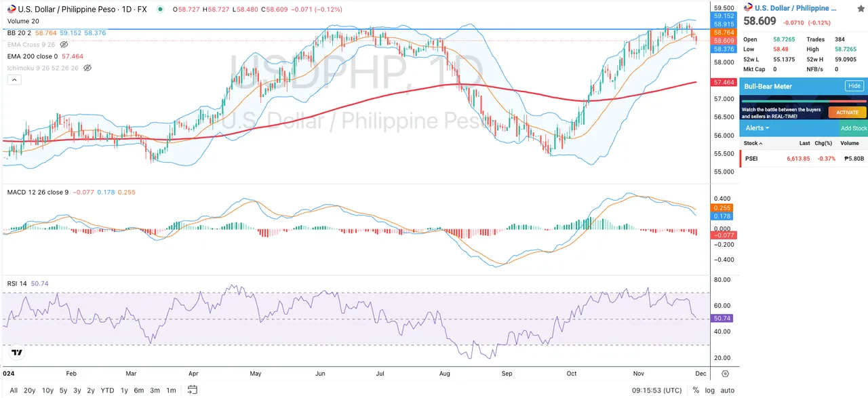Select the 1m time range
Image resolution: width=868 pixels, height=398 pixels.
(x=171, y=390)
